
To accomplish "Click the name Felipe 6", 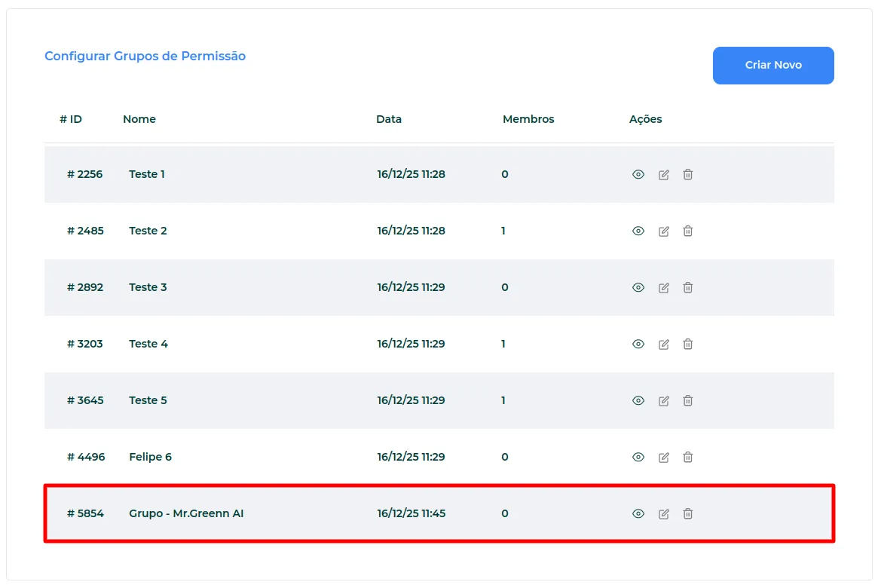I will click(150, 457).
